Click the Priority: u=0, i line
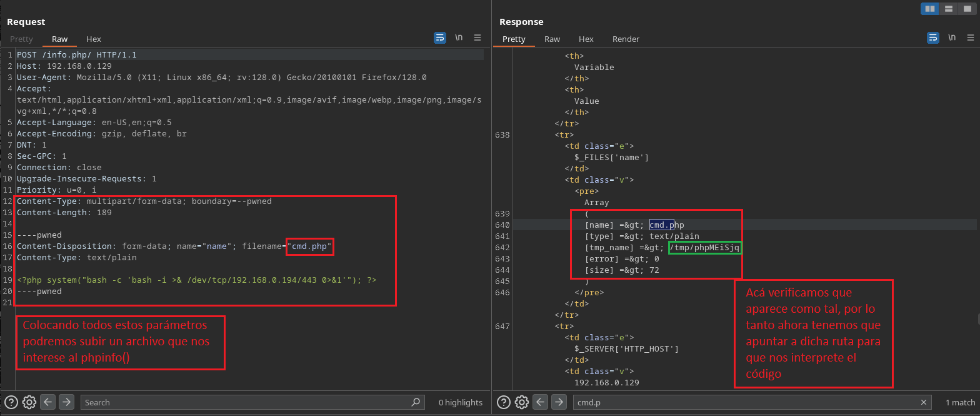The image size is (980, 416). coord(57,190)
